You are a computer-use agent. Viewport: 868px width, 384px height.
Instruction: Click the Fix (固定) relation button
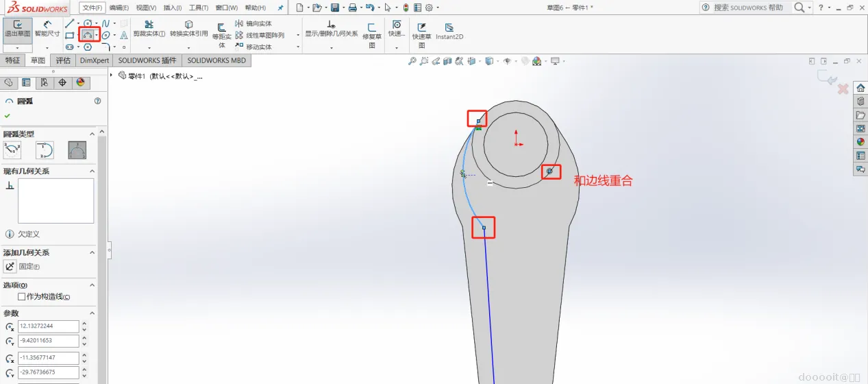tap(10, 266)
